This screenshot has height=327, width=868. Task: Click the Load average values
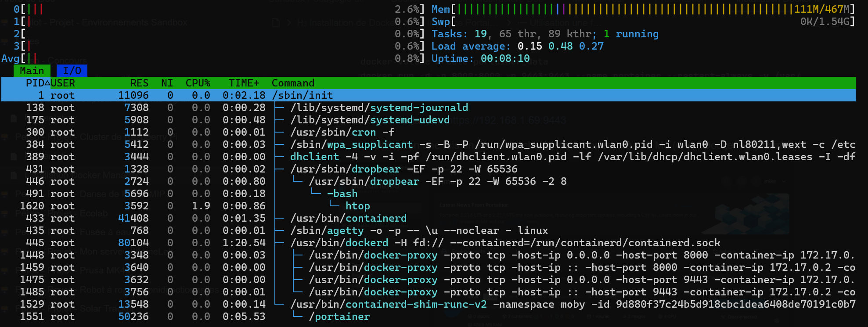561,46
